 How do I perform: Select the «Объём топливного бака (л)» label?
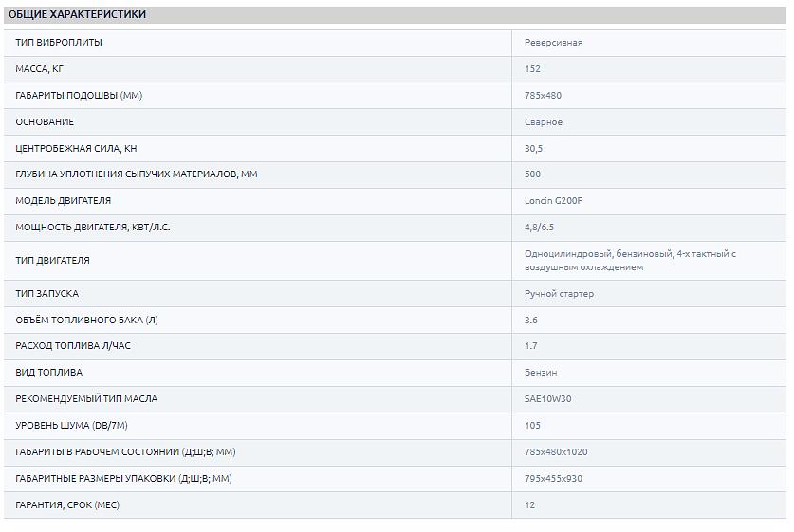click(86, 321)
